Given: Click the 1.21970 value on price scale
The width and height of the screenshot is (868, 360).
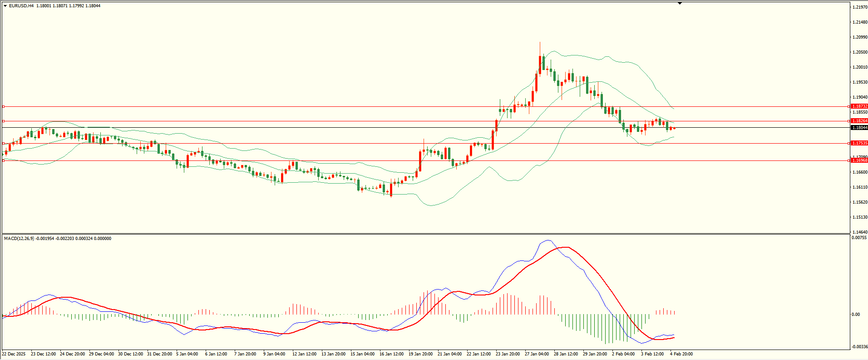Looking at the screenshot, I should click(x=860, y=8).
